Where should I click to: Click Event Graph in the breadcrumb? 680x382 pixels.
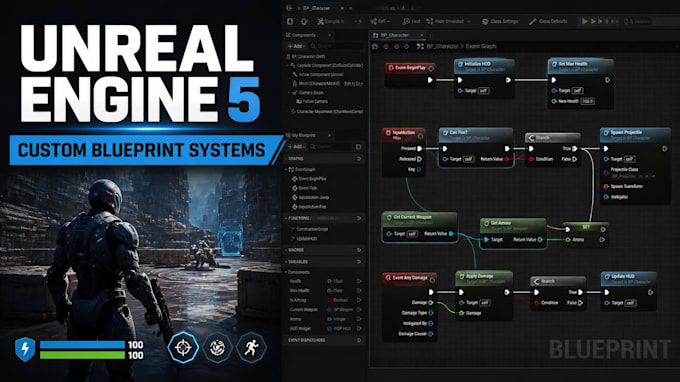(481, 46)
